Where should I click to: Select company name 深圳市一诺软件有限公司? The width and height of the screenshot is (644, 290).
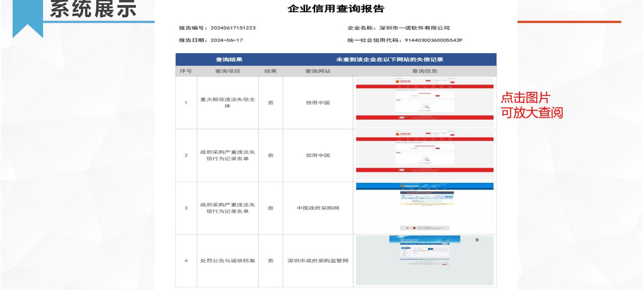click(415, 28)
